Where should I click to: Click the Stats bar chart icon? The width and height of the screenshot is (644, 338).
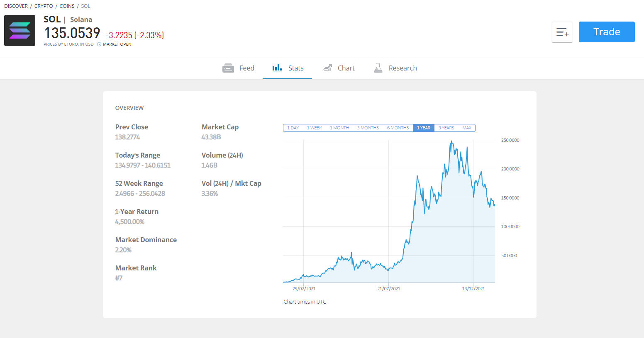pos(277,68)
